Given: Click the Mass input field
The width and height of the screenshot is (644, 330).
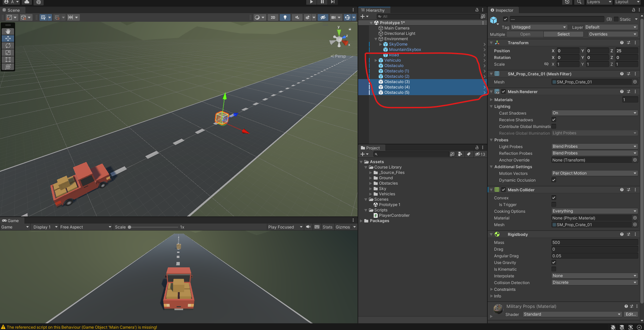Looking at the screenshot, I should [594, 243].
